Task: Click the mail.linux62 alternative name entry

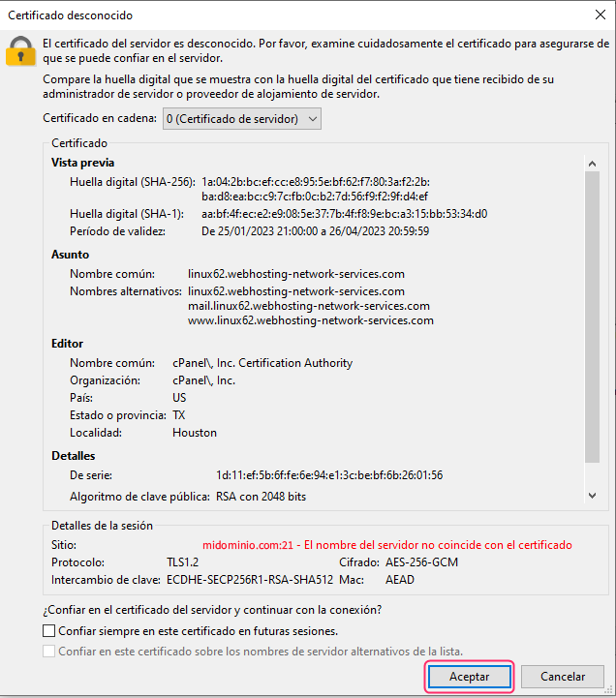Action: [309, 306]
